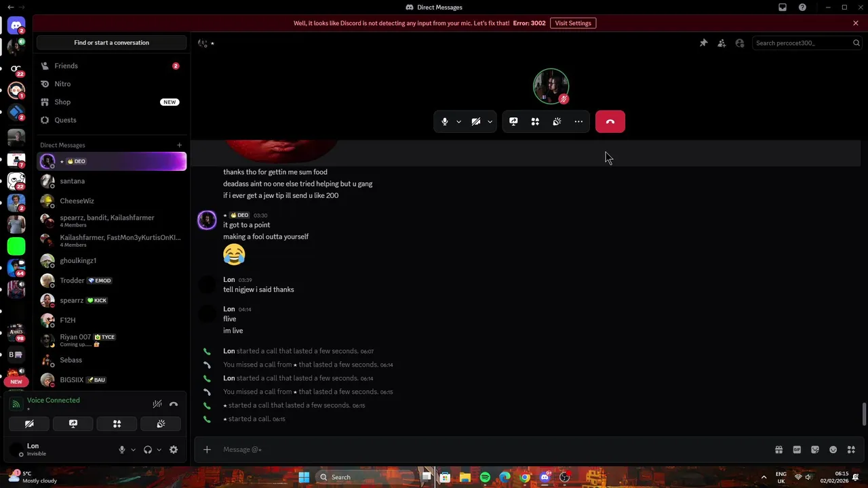Click the message input box

coord(495,449)
